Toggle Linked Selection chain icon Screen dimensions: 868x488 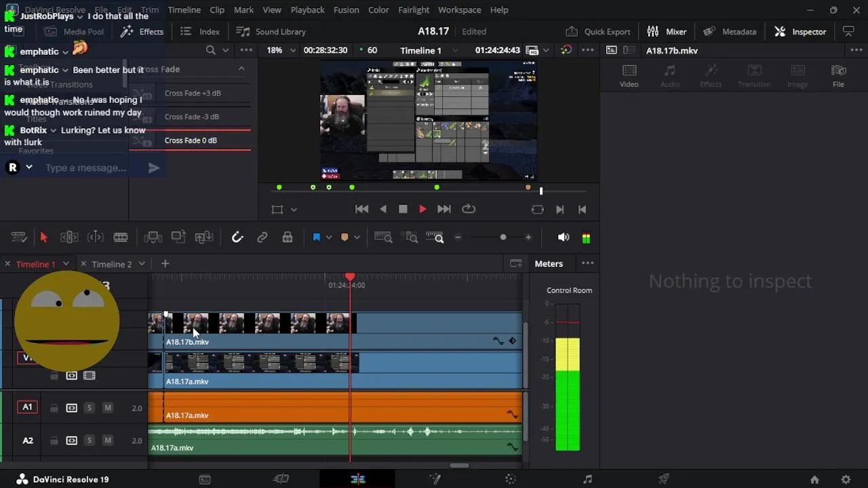coord(262,237)
